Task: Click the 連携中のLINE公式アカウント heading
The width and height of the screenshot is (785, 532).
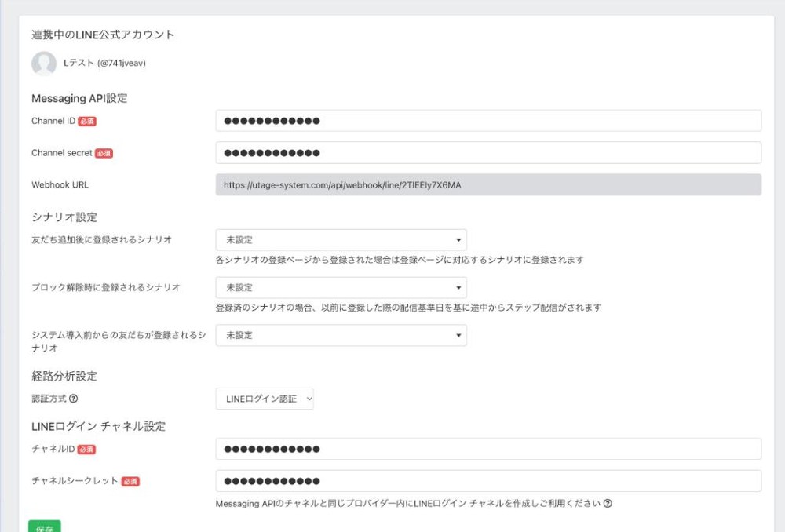Action: [x=103, y=35]
